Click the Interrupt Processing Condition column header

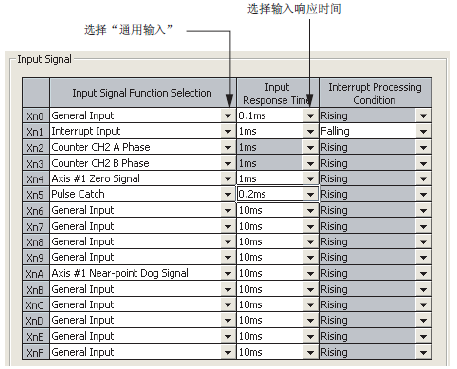coord(375,93)
